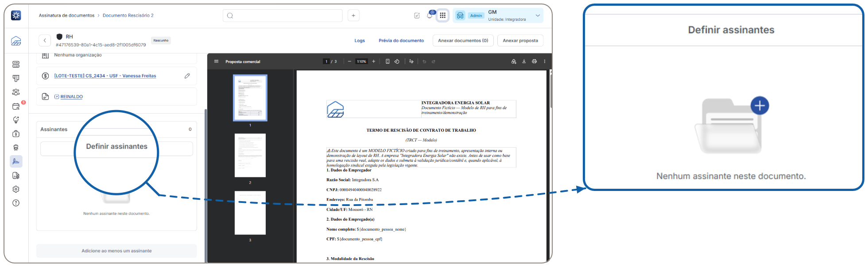The image size is (868, 267).
Task: Open Prévia do documento
Action: (x=401, y=41)
